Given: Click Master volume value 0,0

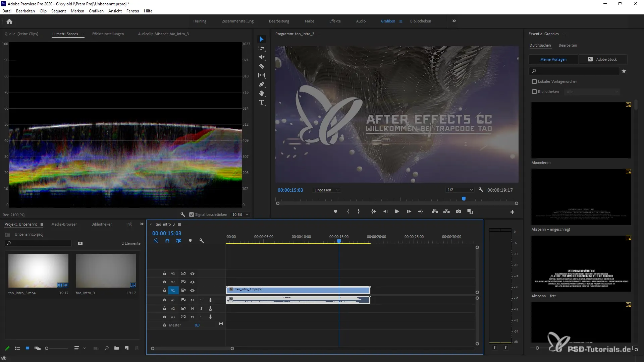Looking at the screenshot, I should (197, 325).
